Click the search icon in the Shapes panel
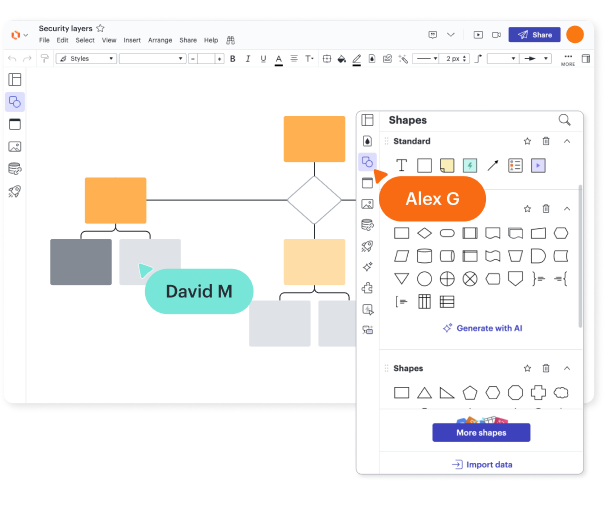608x509 pixels. pos(565,120)
